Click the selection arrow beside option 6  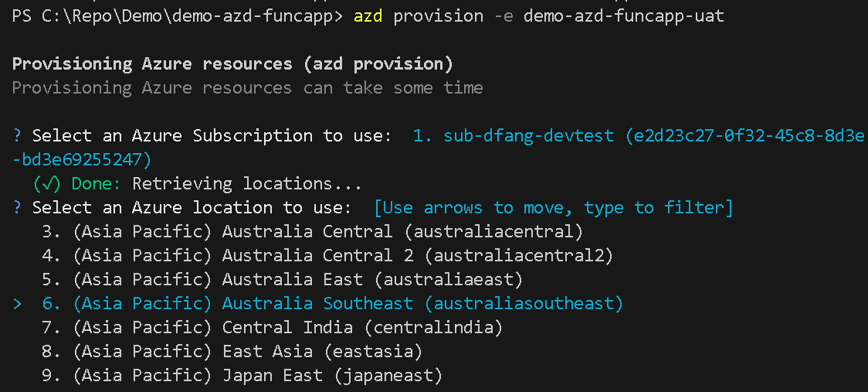17,303
